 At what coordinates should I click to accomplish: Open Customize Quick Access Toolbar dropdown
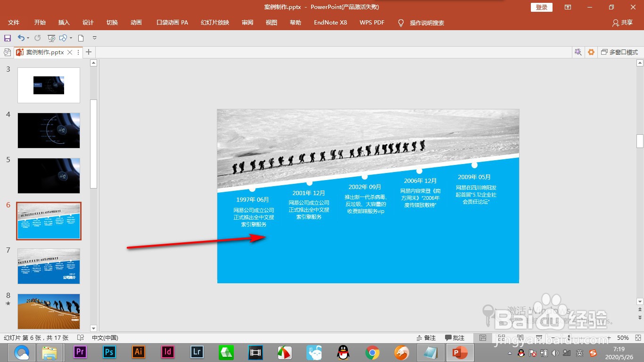(94, 38)
